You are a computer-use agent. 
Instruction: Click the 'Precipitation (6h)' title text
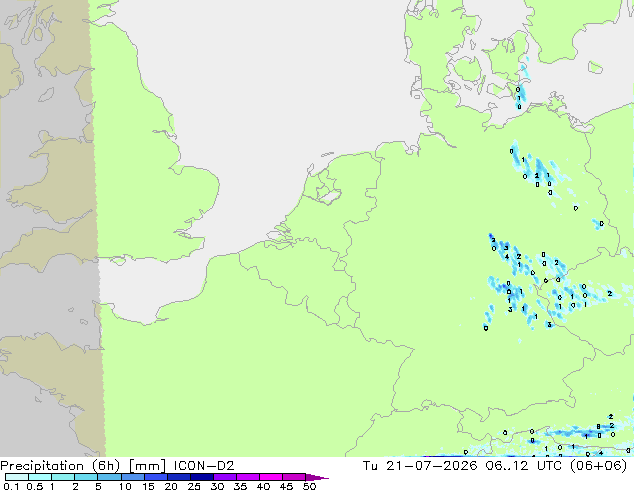point(60,466)
